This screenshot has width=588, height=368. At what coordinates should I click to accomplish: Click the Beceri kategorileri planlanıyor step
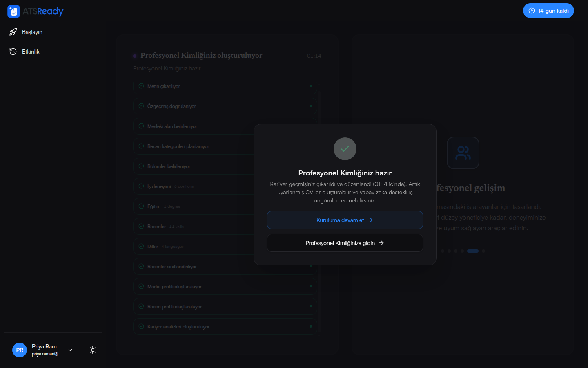225,146
